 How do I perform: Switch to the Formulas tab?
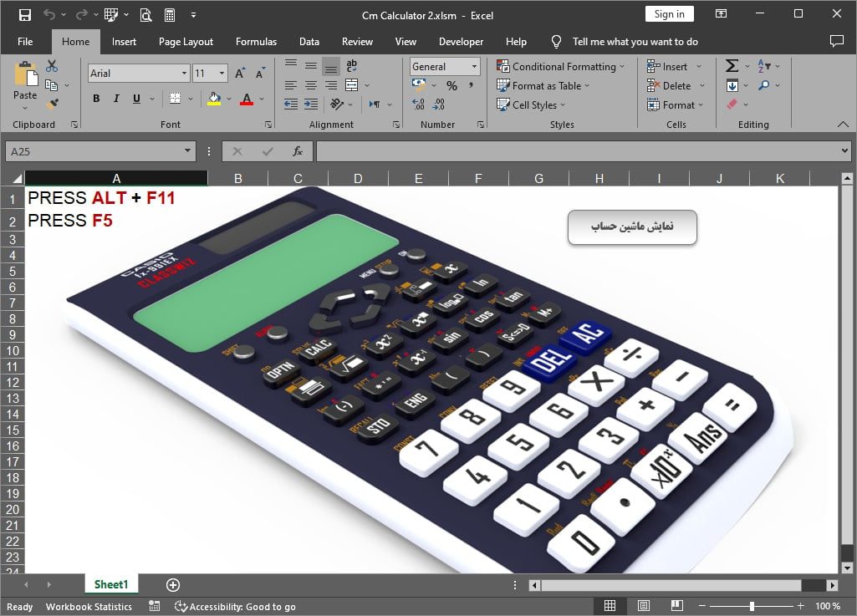click(256, 42)
